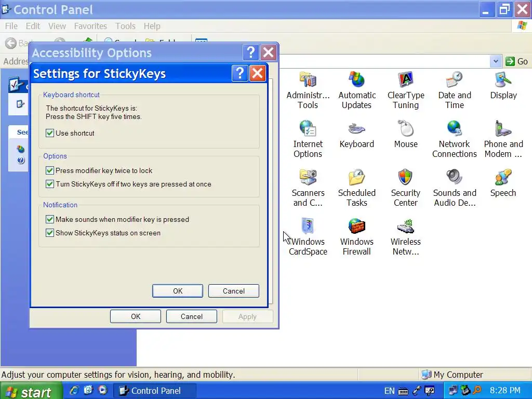This screenshot has height=399, width=532.
Task: Open the Tools menu
Action: (125, 26)
